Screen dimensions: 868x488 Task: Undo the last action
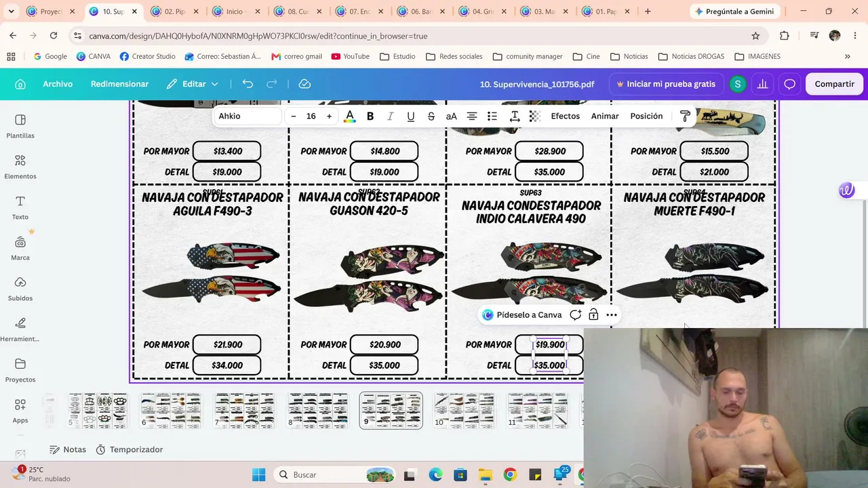[x=248, y=84]
